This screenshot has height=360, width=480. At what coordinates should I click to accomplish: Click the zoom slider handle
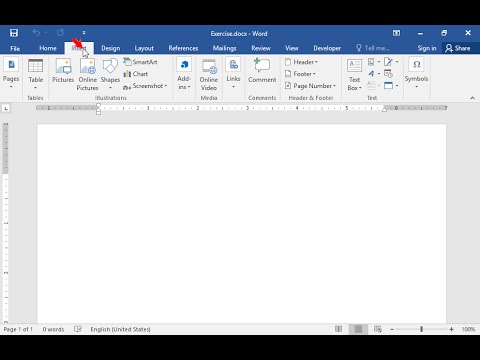[422, 329]
